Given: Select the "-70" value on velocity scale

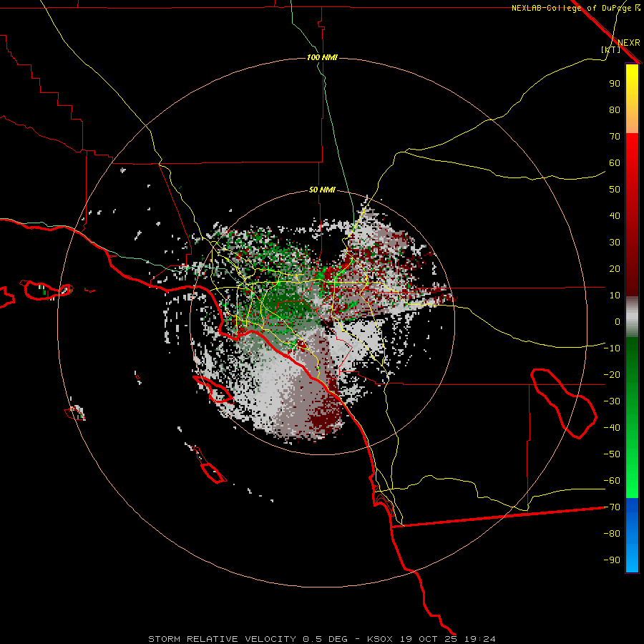Looking at the screenshot, I should pos(612,507).
